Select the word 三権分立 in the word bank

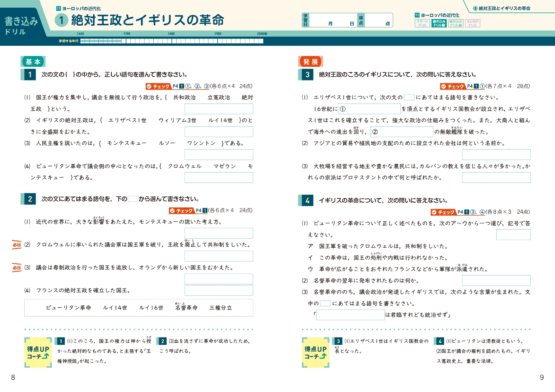coord(221,308)
